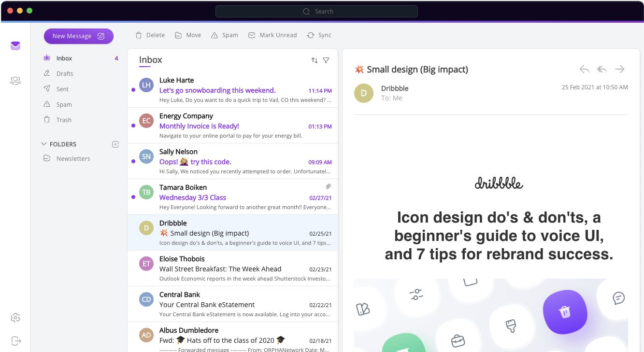Reply to the Dribbble email with the reply arrow

click(x=584, y=69)
